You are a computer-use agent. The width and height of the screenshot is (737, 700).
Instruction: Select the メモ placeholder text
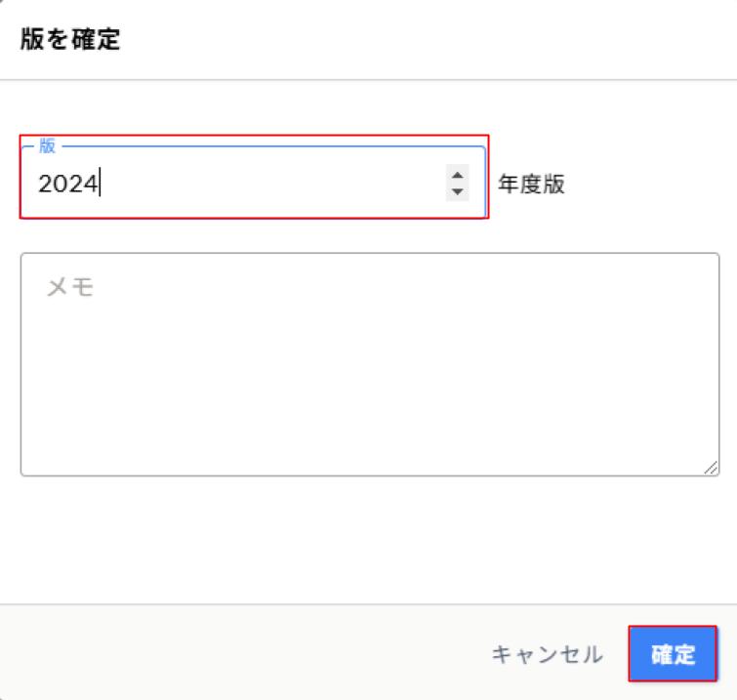(70, 286)
